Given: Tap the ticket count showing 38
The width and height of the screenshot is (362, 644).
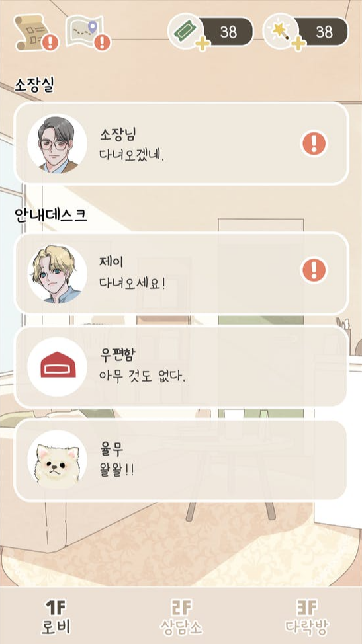Looking at the screenshot, I should pyautogui.click(x=228, y=32).
